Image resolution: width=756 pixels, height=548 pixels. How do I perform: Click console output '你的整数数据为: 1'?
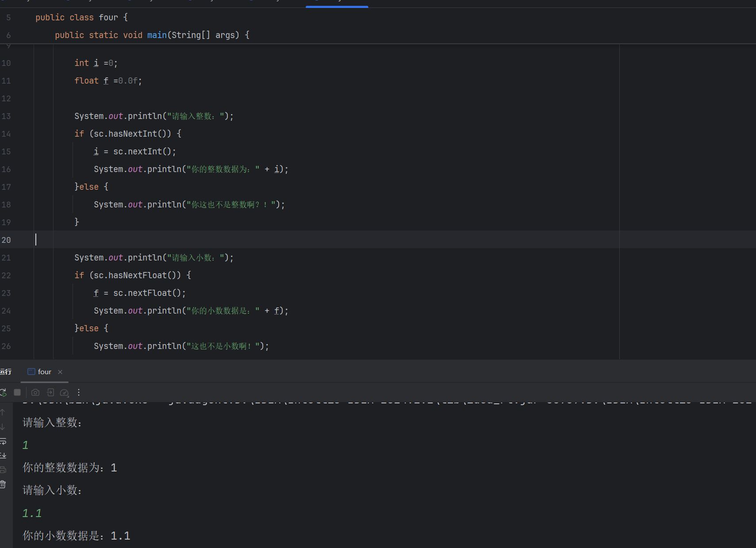[x=70, y=468]
